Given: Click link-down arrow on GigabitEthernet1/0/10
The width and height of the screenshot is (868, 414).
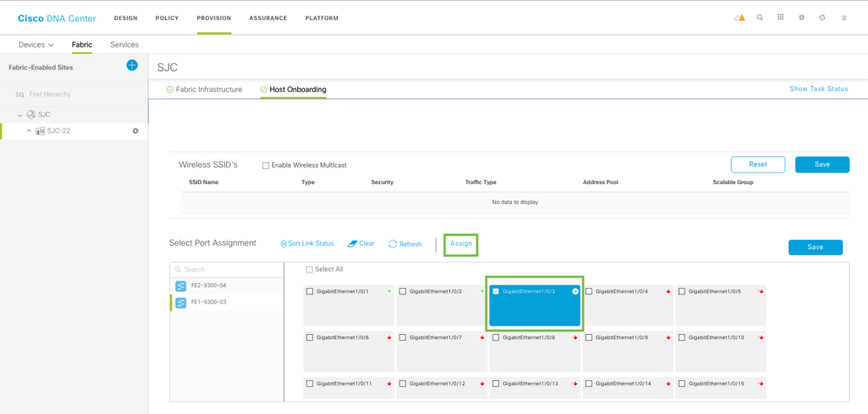Looking at the screenshot, I should (x=761, y=337).
